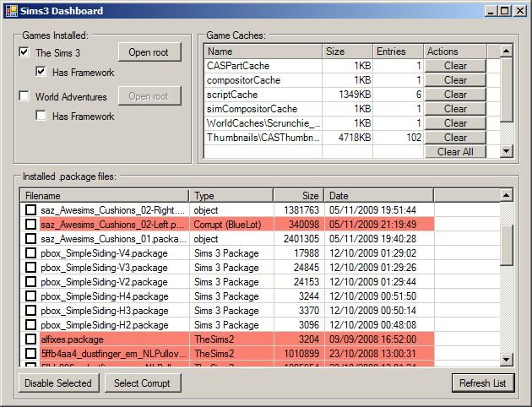Select checkbox for alfixes.package

click(31, 339)
